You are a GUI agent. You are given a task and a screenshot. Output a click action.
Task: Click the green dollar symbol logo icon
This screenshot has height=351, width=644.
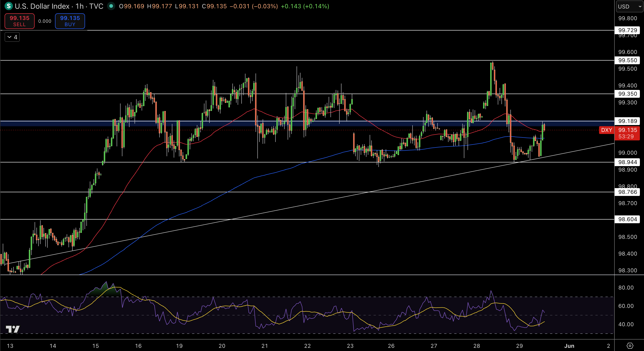8,6
